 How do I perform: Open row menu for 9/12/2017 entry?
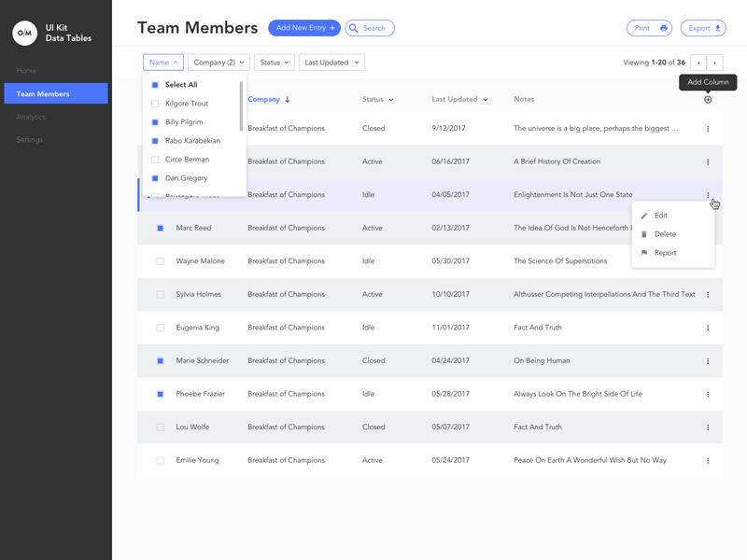708,129
